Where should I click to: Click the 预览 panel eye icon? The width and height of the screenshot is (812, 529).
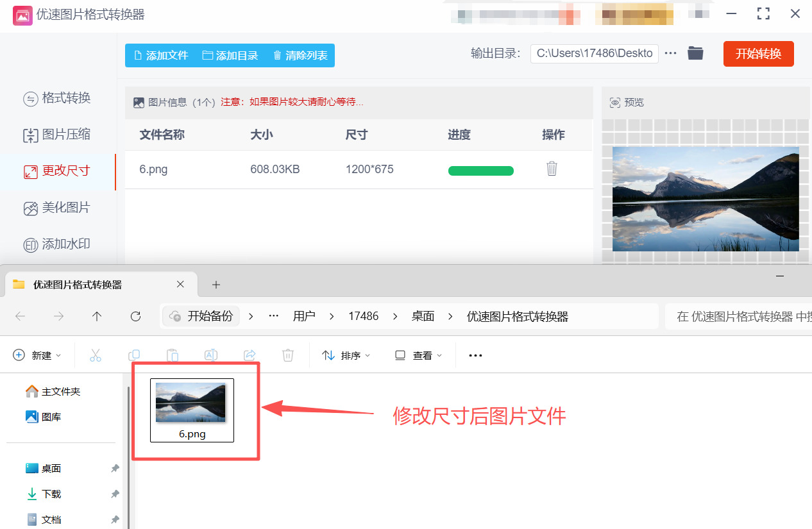click(x=615, y=103)
